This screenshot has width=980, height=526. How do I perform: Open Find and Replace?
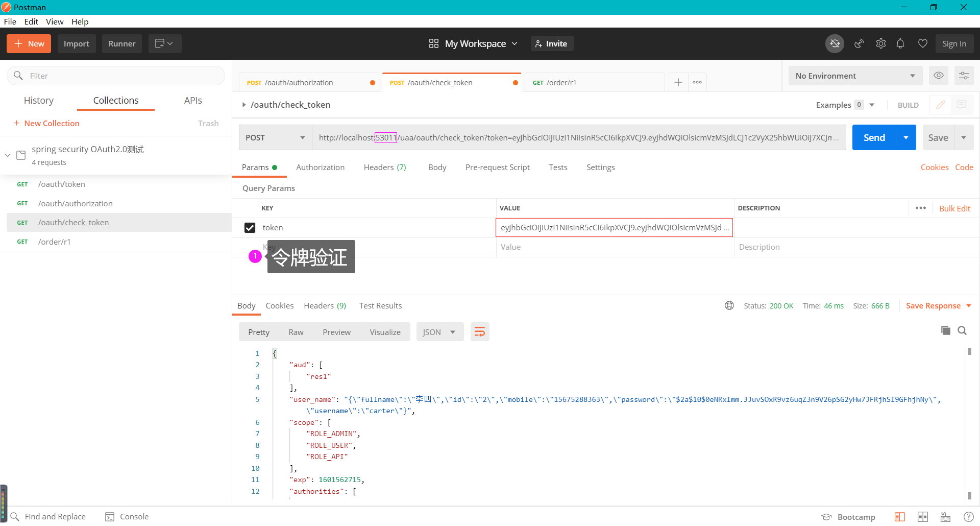48,517
